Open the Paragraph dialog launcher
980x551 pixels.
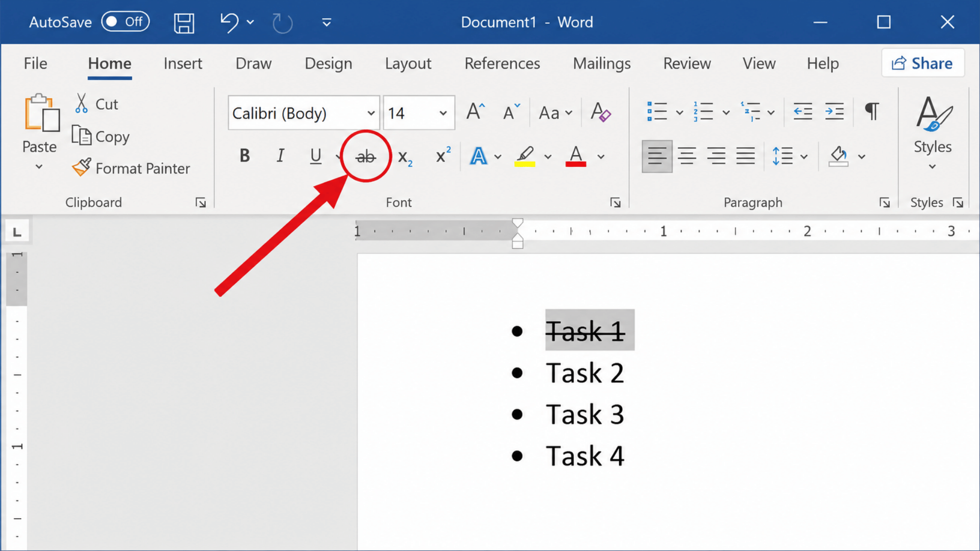coord(884,203)
